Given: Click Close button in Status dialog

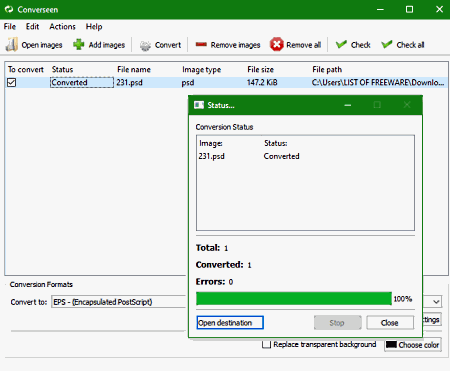Looking at the screenshot, I should coord(390,323).
